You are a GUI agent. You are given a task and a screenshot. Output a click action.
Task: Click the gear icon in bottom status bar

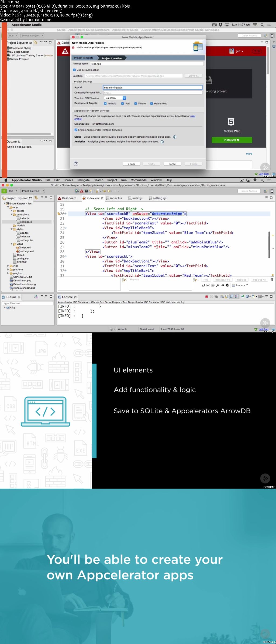[x=112, y=329]
